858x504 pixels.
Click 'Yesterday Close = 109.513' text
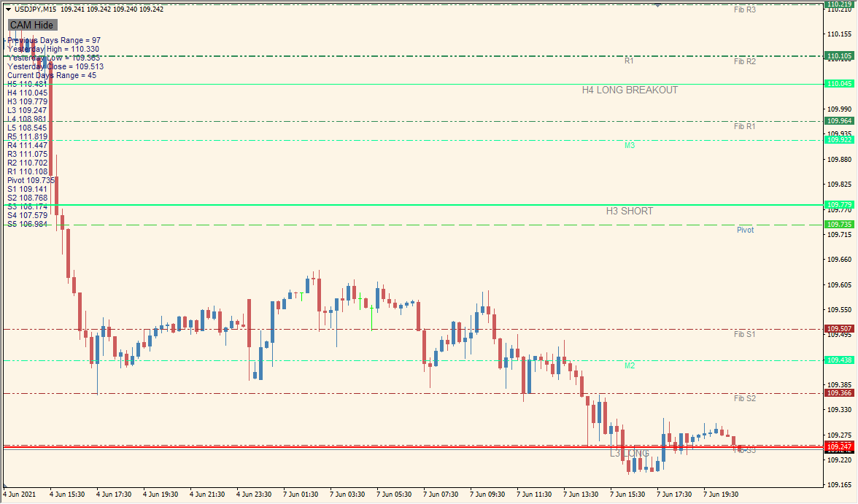click(x=55, y=67)
